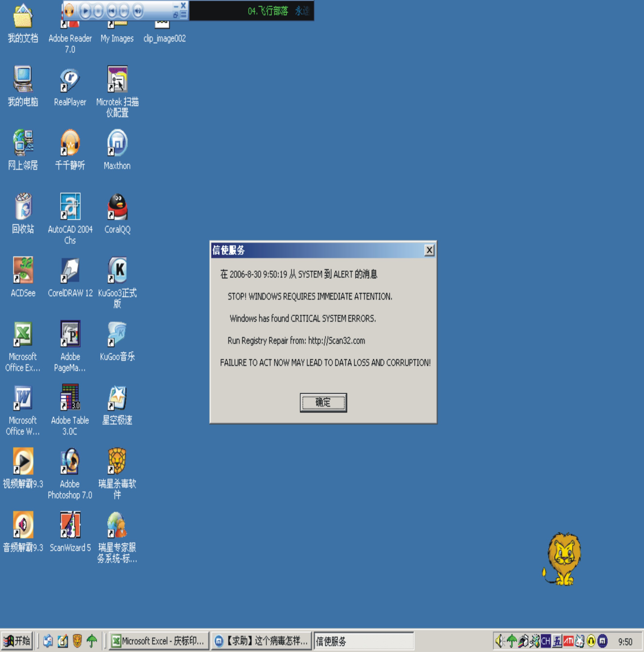The width and height of the screenshot is (644, 652).
Task: Open CoralQQ penguin desktop icon
Action: (x=117, y=207)
